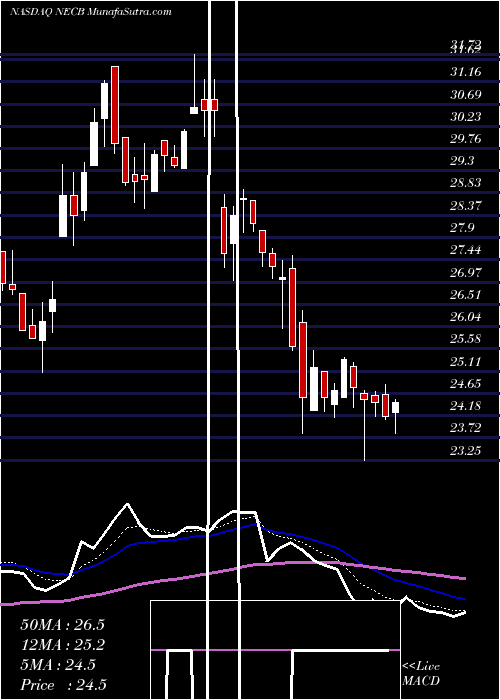Screen dimensions: 500x700
Task: Select the 26.51 price level label
Action: pyautogui.click(x=466, y=295)
